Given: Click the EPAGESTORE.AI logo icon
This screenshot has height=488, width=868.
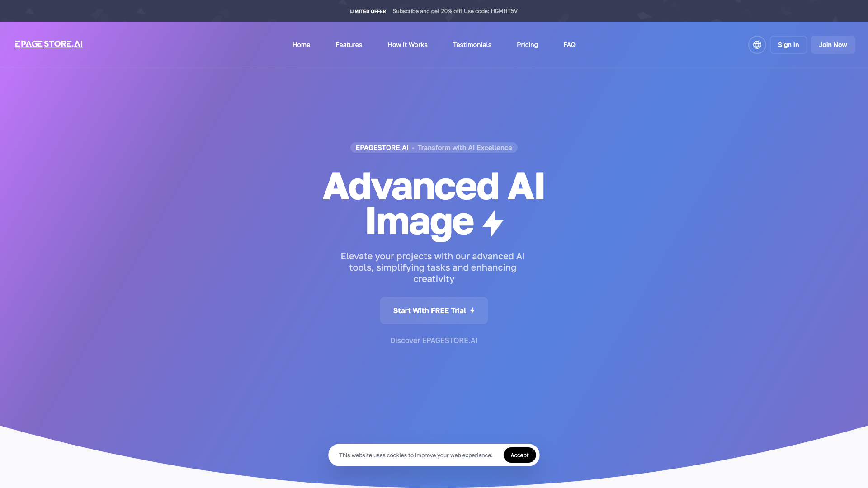Looking at the screenshot, I should [x=49, y=44].
